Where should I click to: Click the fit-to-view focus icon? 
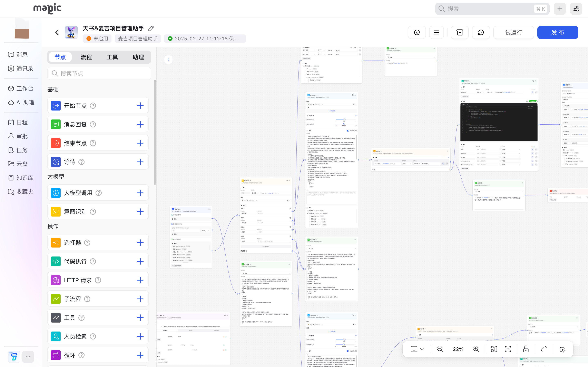[508, 349]
